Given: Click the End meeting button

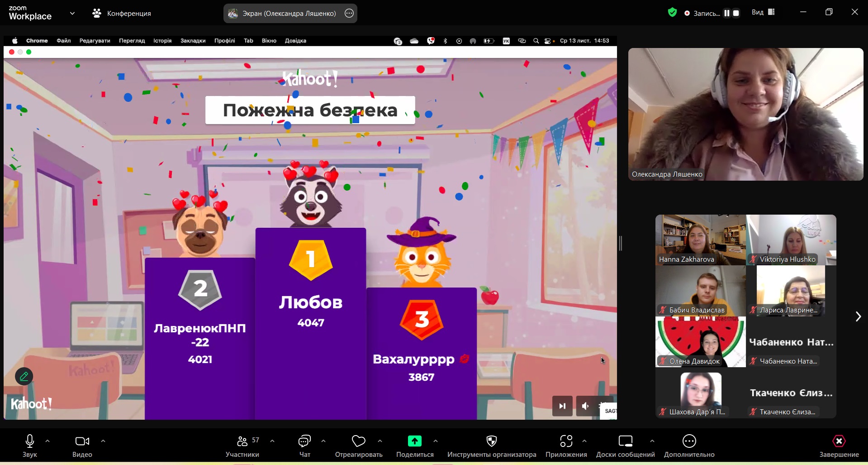Looking at the screenshot, I should 839,441.
